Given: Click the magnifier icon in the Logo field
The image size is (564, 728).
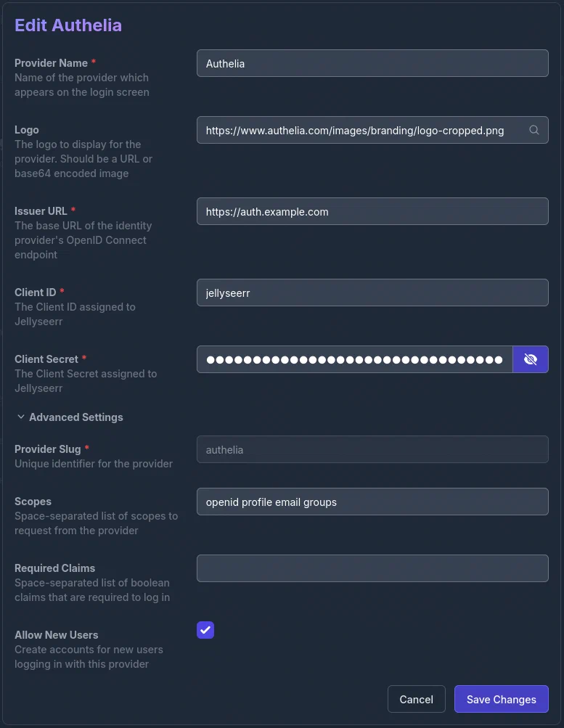Looking at the screenshot, I should pos(534,130).
